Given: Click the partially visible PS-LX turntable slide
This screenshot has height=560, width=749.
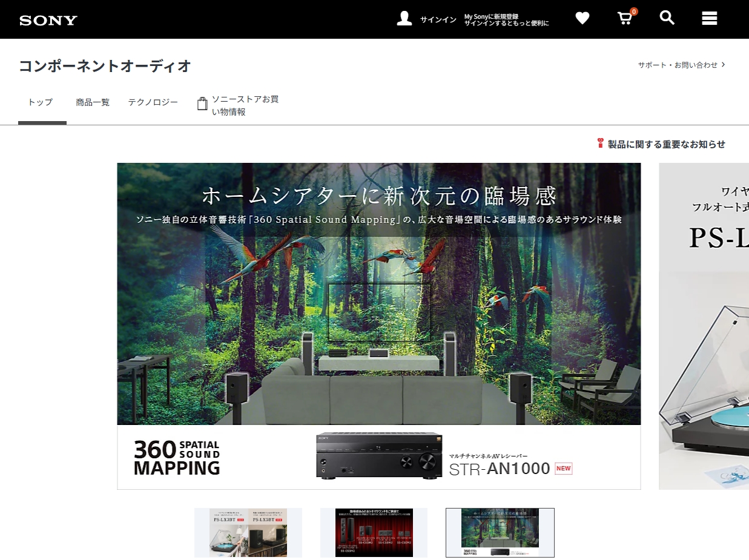Looking at the screenshot, I should point(704,325).
